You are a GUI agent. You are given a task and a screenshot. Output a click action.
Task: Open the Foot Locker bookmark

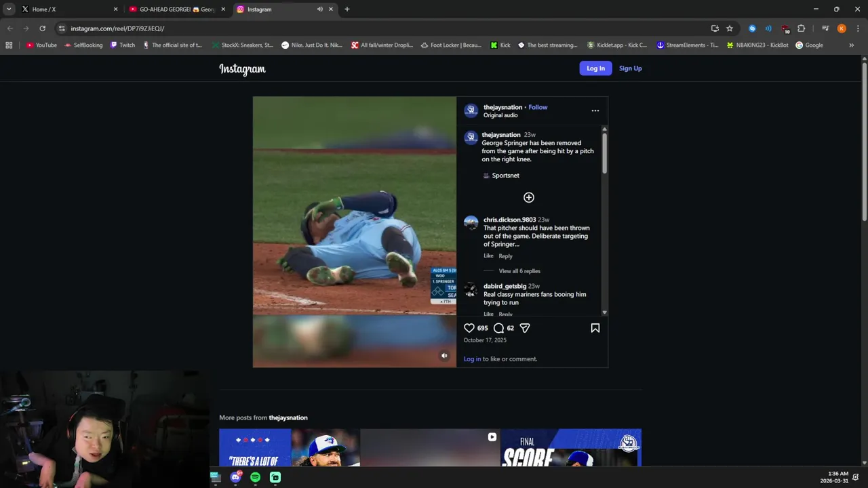451,45
